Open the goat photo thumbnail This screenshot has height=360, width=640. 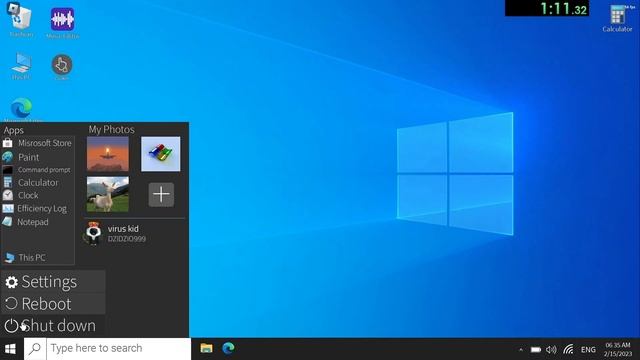click(x=108, y=194)
